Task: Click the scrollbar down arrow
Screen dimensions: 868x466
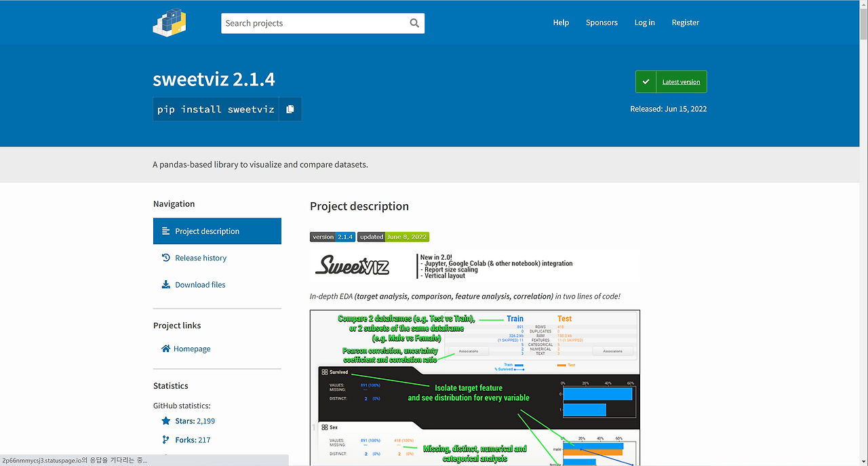Action: [864, 462]
